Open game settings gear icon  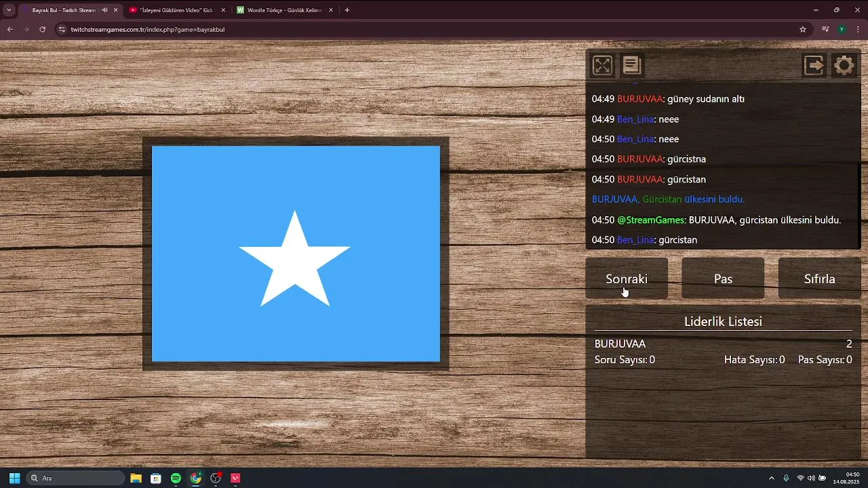(844, 65)
